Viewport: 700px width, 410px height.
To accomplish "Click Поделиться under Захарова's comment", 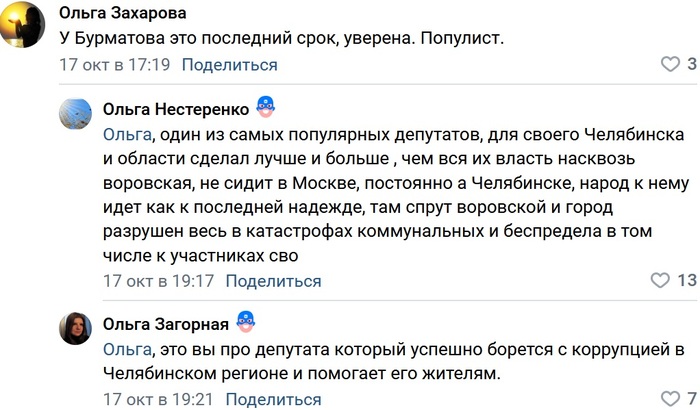I will tap(229, 65).
